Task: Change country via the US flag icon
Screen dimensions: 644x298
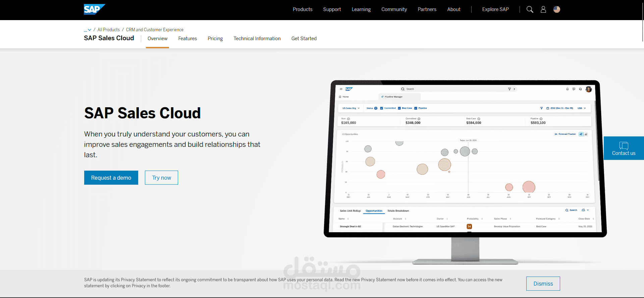Action: [x=557, y=9]
